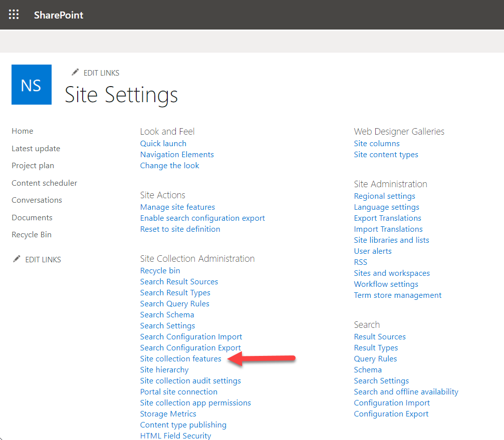The height and width of the screenshot is (440, 504).
Task: Open Term store management link
Action: [x=398, y=295]
